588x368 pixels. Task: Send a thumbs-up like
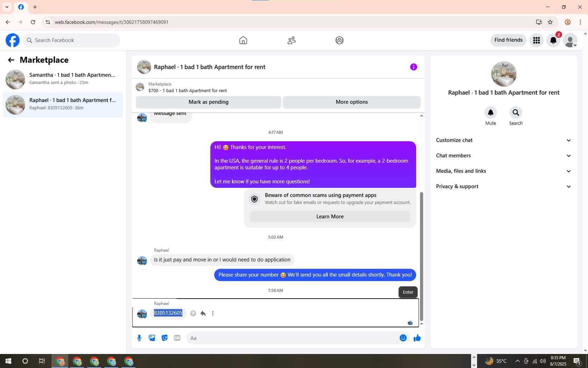coord(417,338)
